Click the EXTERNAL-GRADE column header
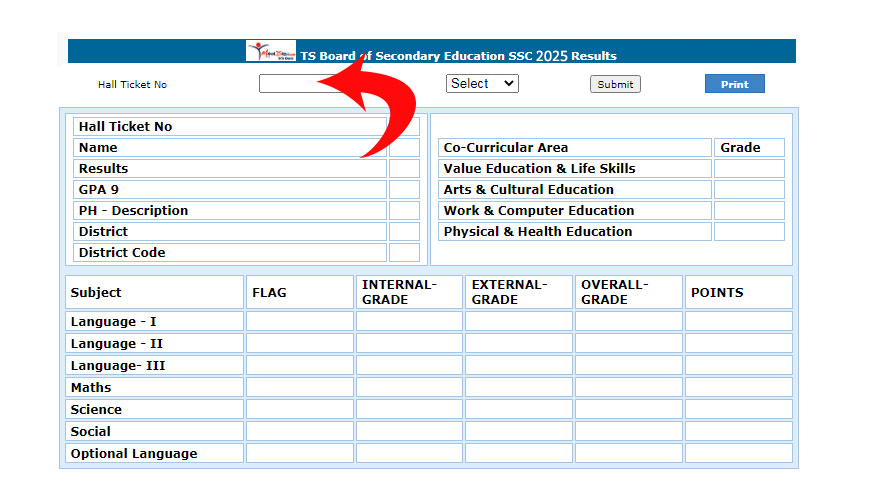 coord(519,292)
